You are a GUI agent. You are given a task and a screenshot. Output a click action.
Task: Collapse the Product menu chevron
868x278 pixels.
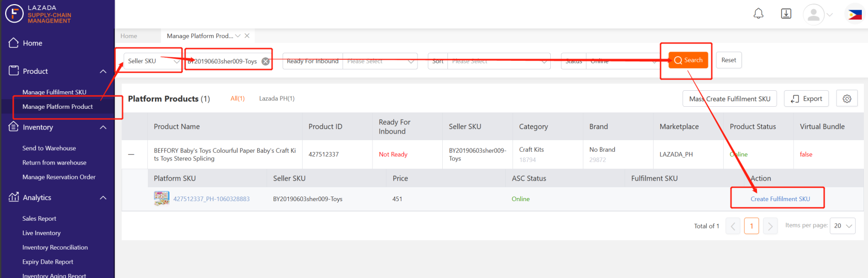pos(103,71)
